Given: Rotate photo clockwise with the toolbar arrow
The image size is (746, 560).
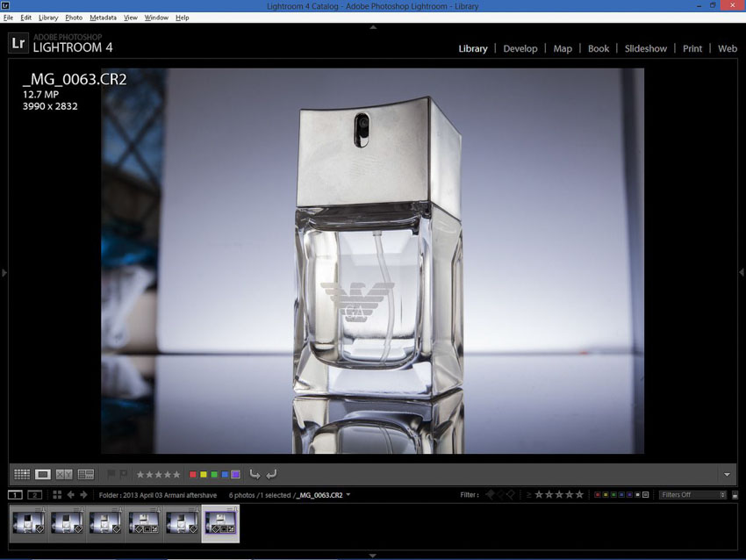Looking at the screenshot, I should [271, 474].
